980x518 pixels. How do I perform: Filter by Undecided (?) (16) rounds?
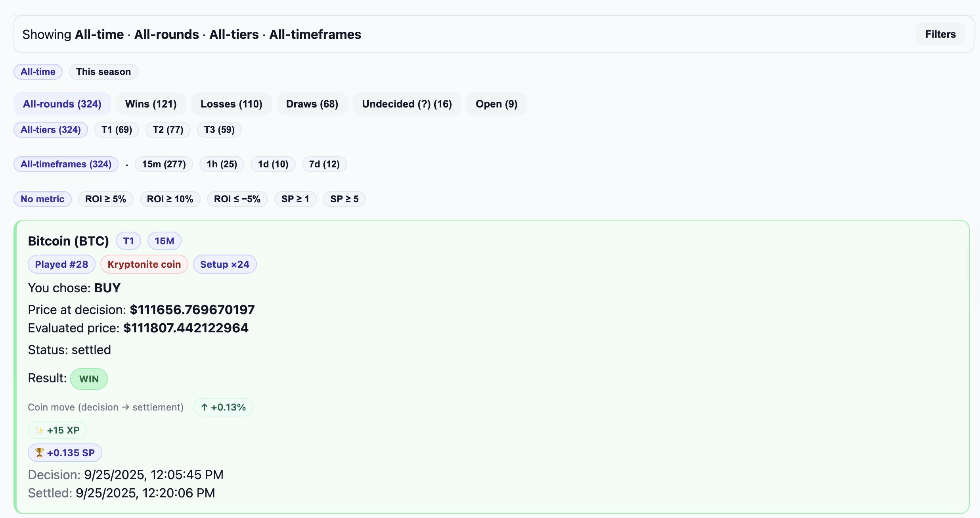[x=407, y=104]
